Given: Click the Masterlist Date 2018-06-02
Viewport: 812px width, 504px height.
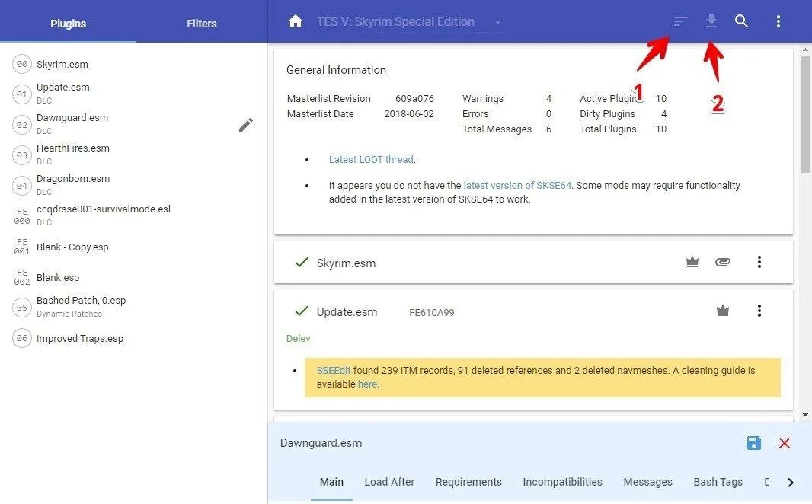Looking at the screenshot, I should tap(409, 114).
